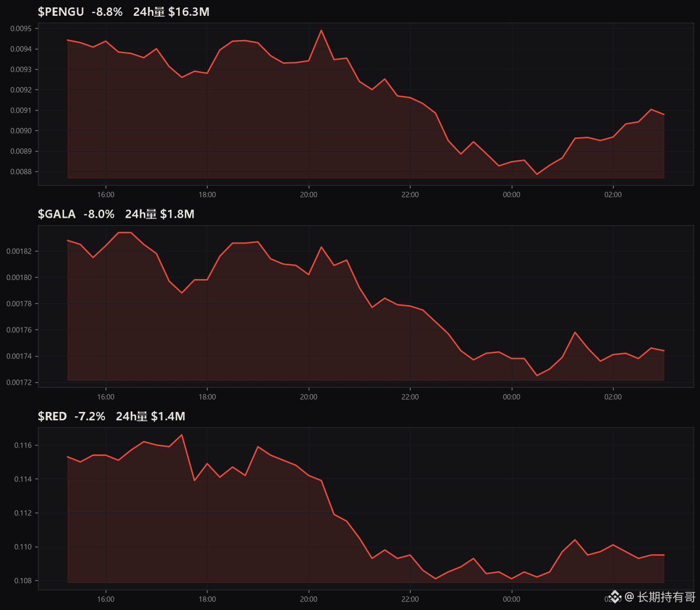Click the $GALA ticker title
Image resolution: width=700 pixels, height=610 pixels.
pyautogui.click(x=57, y=214)
